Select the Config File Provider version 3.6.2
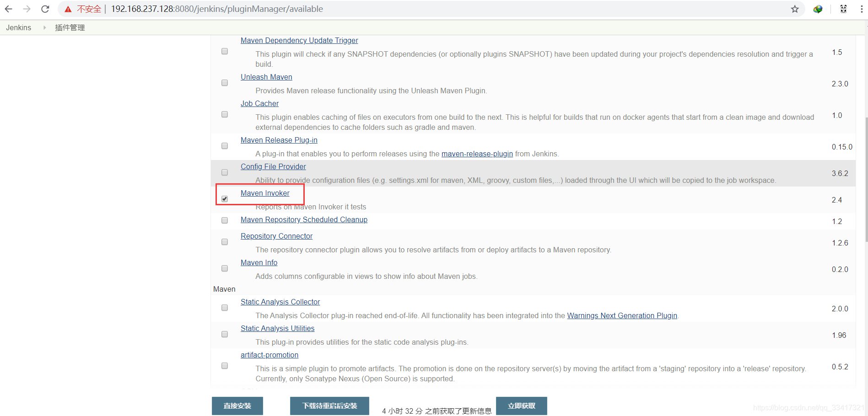 point(840,173)
